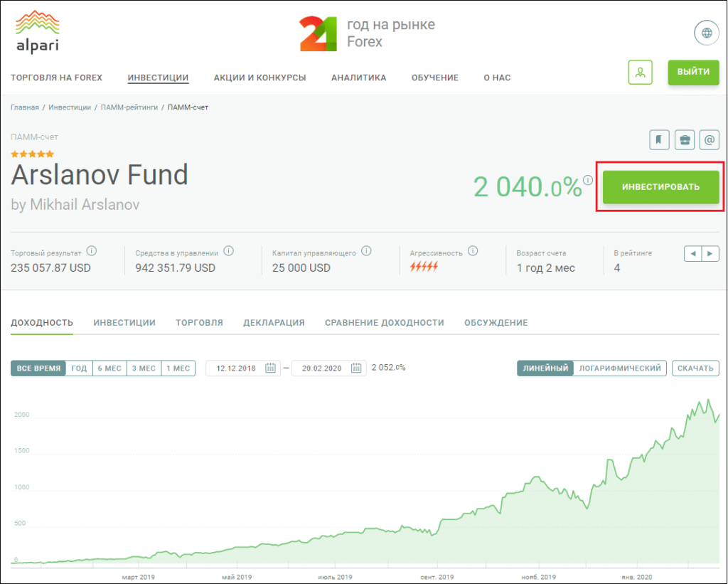Viewport: 728px width, 584px height.
Task: Click the start date field 12.12.2018
Action: tap(243, 368)
